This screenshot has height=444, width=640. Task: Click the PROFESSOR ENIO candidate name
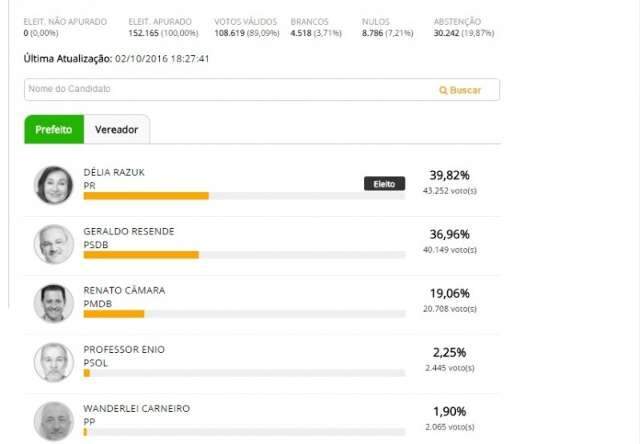point(124,350)
